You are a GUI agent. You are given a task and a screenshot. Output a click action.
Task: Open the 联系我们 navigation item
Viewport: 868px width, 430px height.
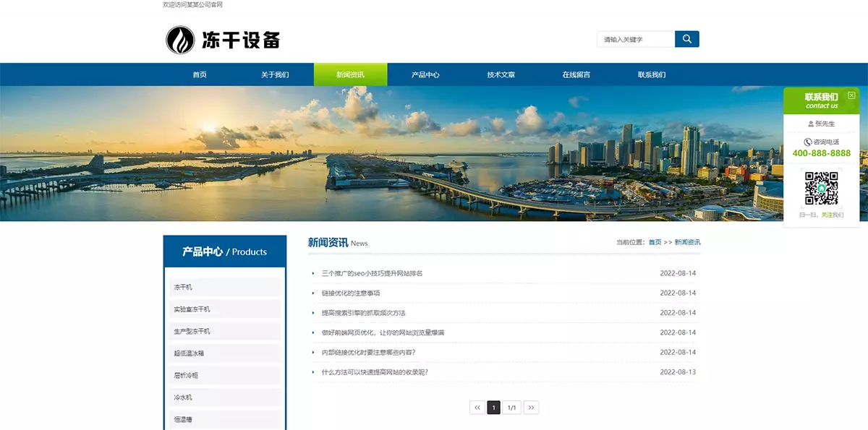pos(652,74)
